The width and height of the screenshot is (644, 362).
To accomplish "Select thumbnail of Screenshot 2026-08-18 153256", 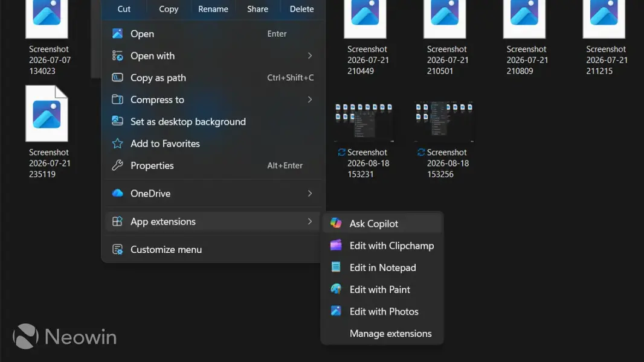I will (x=444, y=122).
